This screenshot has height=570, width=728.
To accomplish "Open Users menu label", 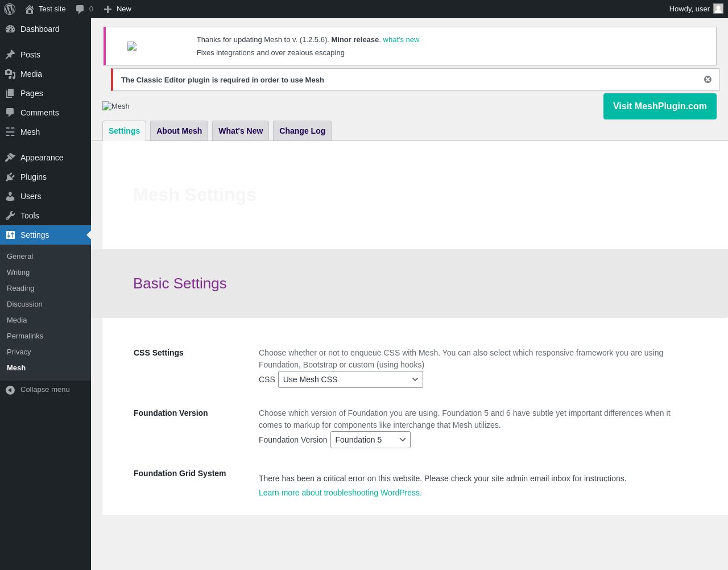I will (x=31, y=196).
